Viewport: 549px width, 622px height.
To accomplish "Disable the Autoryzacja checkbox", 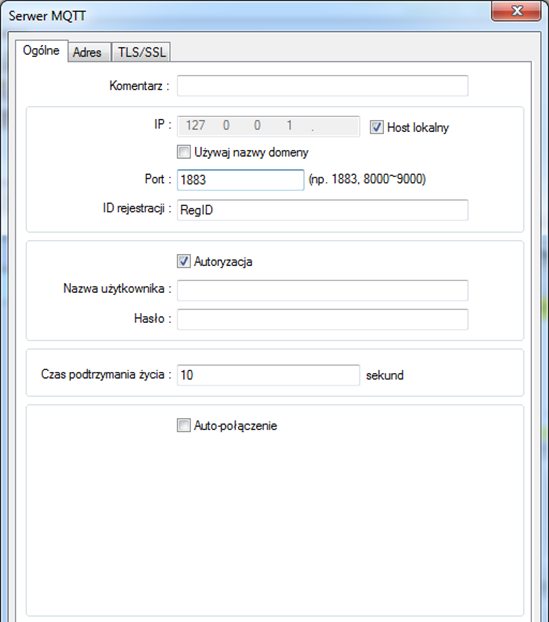I will click(x=184, y=261).
